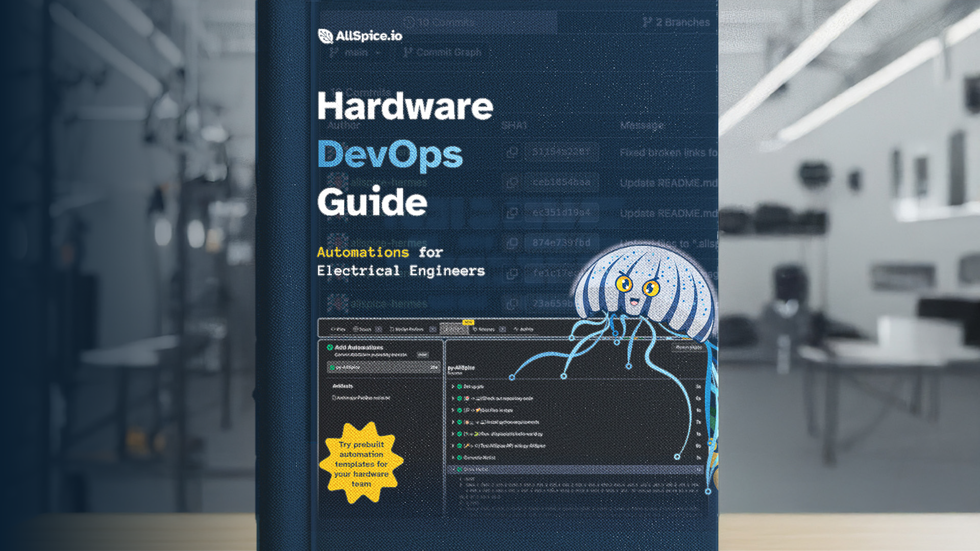Open the Update README.md commit message
980x551 pixels.
(x=668, y=183)
